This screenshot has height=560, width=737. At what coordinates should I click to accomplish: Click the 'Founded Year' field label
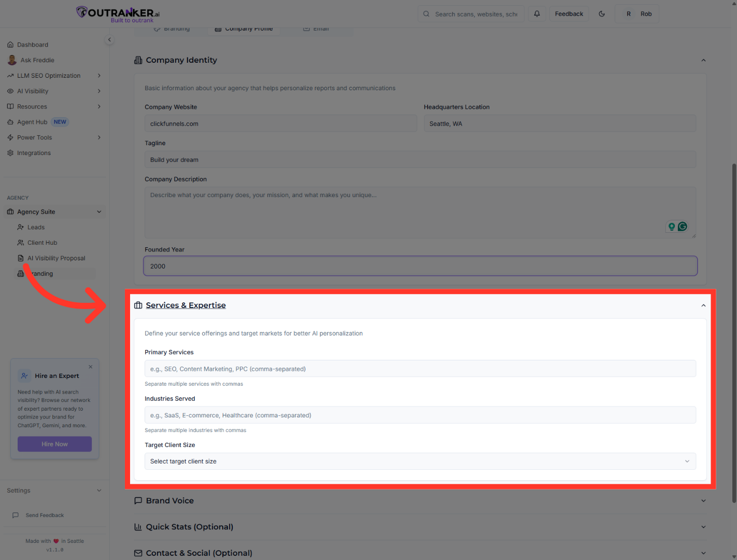[164, 249]
